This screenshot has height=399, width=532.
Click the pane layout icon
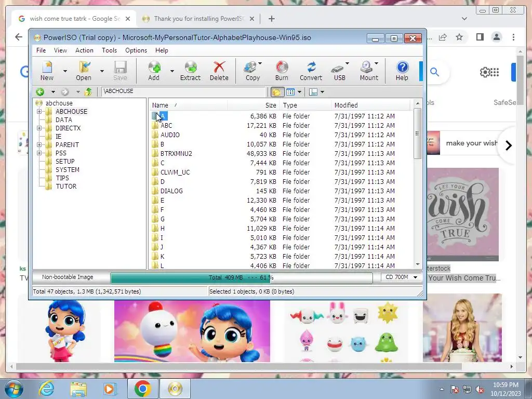pyautogui.click(x=313, y=92)
